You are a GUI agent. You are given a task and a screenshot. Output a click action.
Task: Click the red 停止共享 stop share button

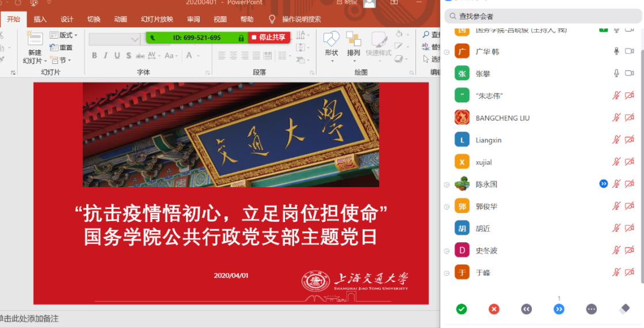tap(269, 37)
